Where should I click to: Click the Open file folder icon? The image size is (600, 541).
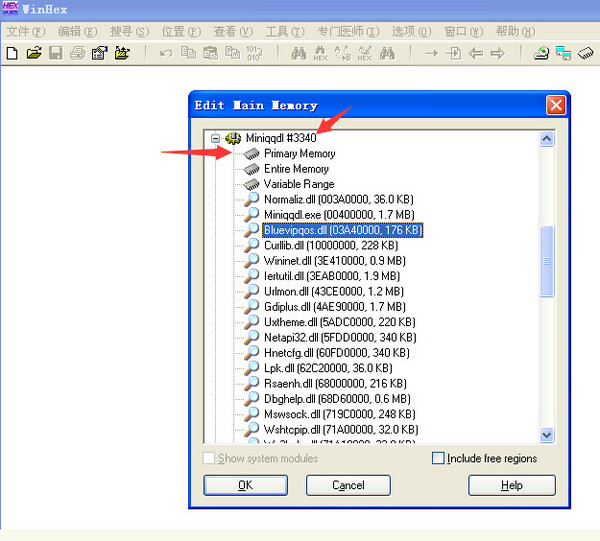pyautogui.click(x=33, y=53)
